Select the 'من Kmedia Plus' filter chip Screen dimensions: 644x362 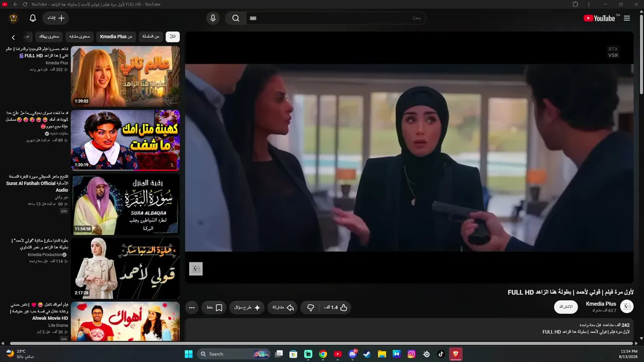[x=116, y=36]
